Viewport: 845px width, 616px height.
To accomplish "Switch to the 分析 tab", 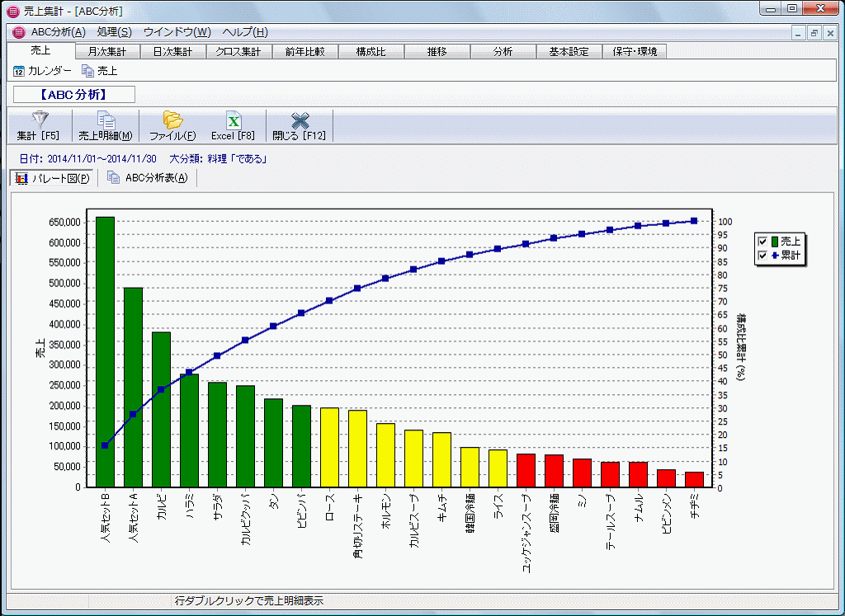I will click(x=503, y=52).
